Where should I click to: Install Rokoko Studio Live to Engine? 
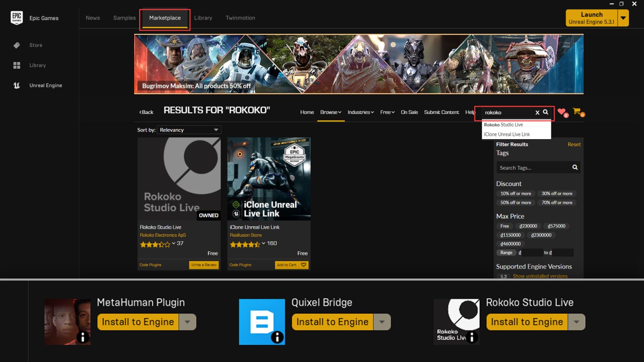pyautogui.click(x=527, y=322)
